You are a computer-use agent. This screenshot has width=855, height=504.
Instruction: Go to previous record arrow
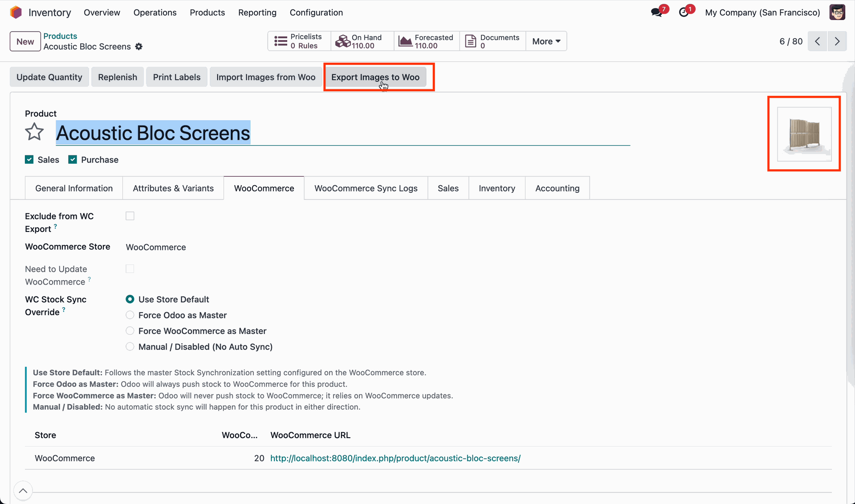818,41
